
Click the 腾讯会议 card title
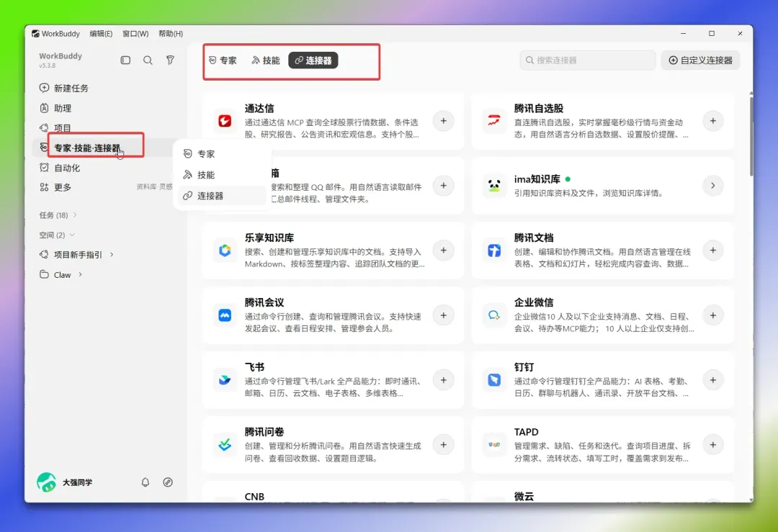[264, 302]
